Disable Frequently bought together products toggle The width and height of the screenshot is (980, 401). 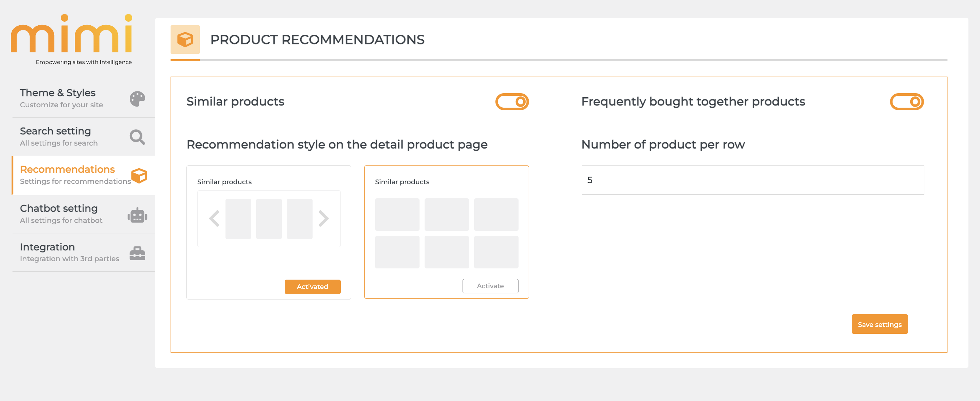point(906,102)
